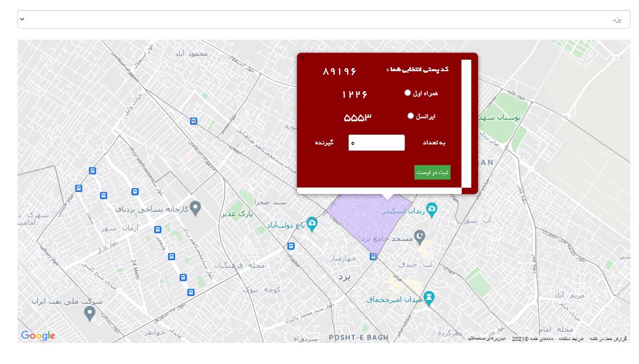Click the postal code value ۸۹۱۹۶
The height and width of the screenshot is (364, 639).
click(339, 71)
